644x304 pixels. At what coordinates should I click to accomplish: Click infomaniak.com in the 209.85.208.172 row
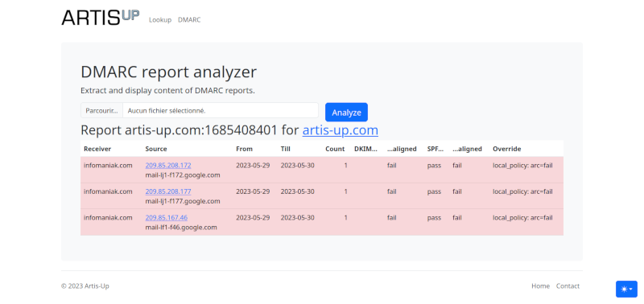pyautogui.click(x=108, y=166)
